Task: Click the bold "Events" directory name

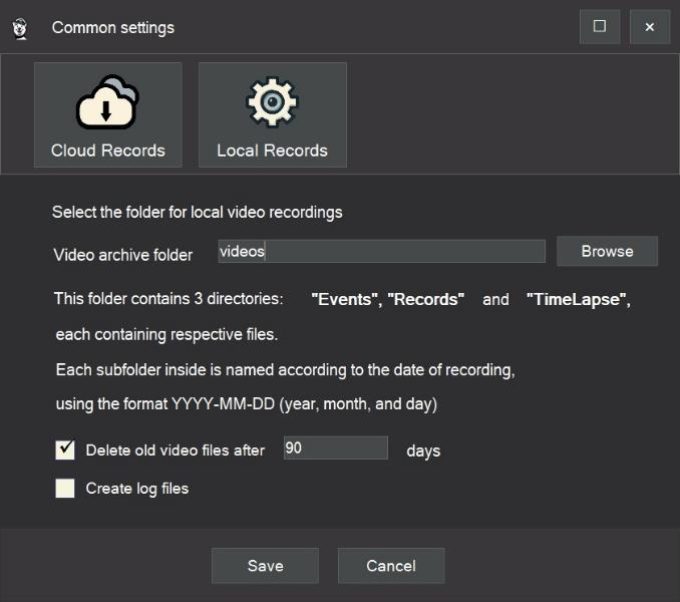Action: point(345,300)
